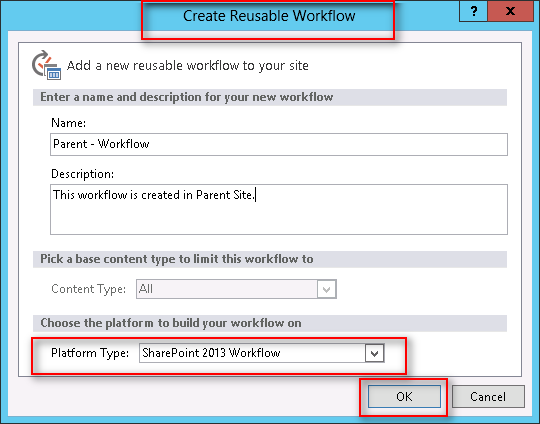540x424 pixels.
Task: Click the 'Name:' label
Action: pos(69,123)
